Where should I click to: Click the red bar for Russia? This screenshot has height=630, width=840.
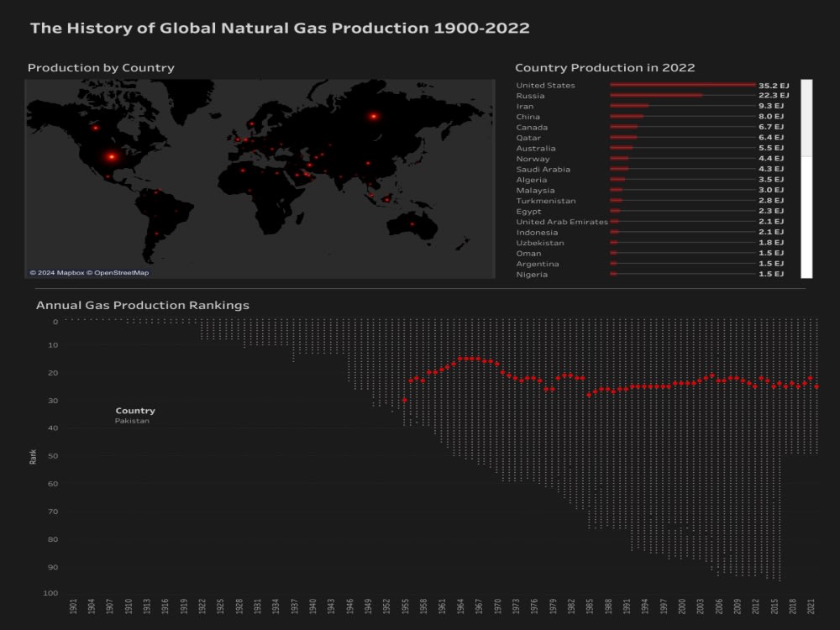[x=656, y=96]
